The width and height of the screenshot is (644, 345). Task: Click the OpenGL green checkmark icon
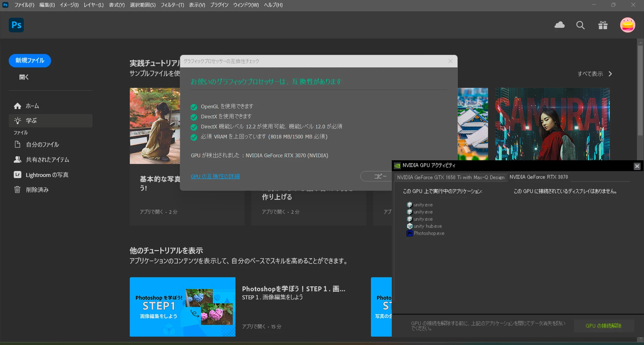[x=194, y=107]
